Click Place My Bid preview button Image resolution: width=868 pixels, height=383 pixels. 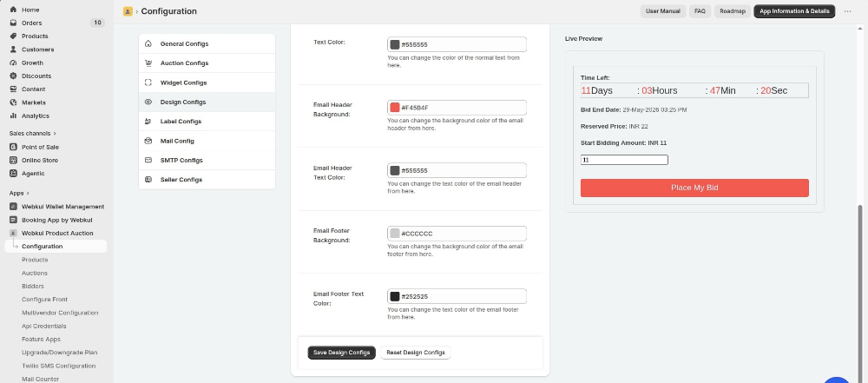(694, 188)
